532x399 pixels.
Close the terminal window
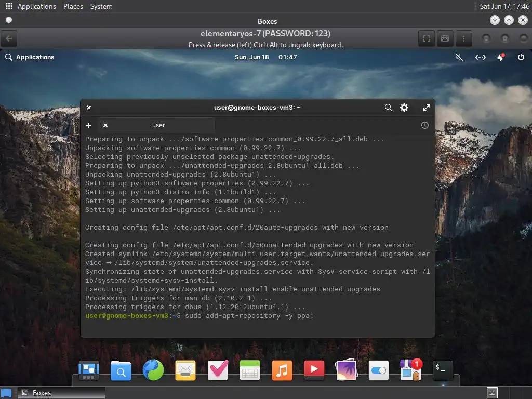pyautogui.click(x=89, y=108)
